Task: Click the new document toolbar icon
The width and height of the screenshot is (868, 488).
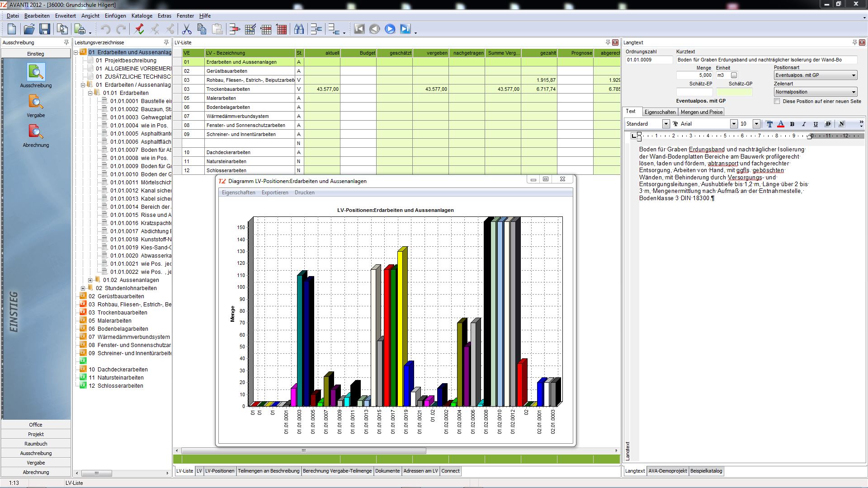Action: point(12,29)
